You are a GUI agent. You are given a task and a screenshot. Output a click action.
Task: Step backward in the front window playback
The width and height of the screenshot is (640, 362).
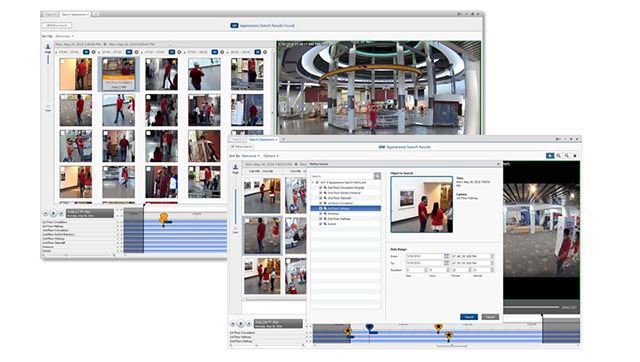233,324
